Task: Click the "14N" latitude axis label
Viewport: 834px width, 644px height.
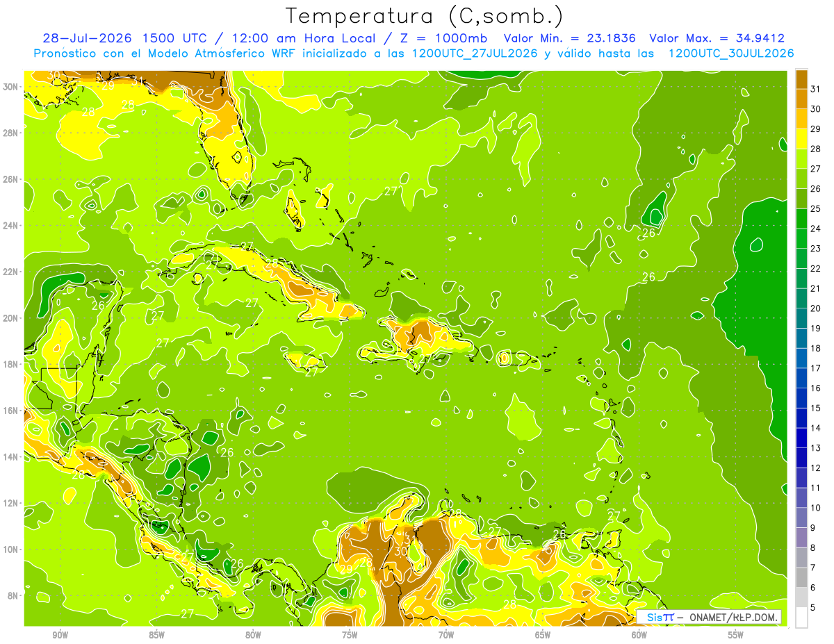Action: [10, 456]
